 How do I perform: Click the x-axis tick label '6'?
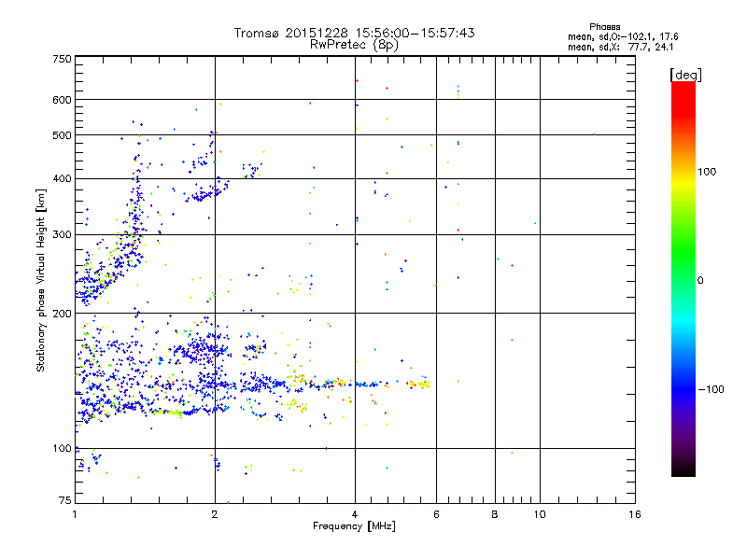coord(436,514)
